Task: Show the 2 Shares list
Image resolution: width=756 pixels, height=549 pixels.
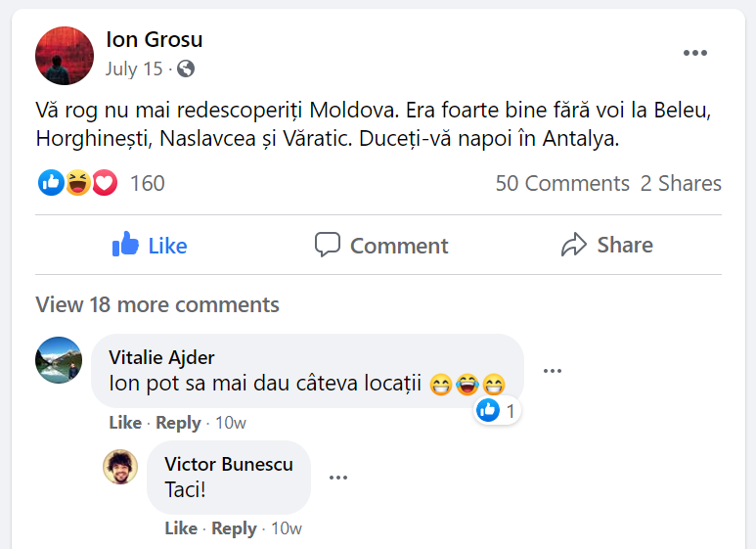Action: [x=681, y=183]
